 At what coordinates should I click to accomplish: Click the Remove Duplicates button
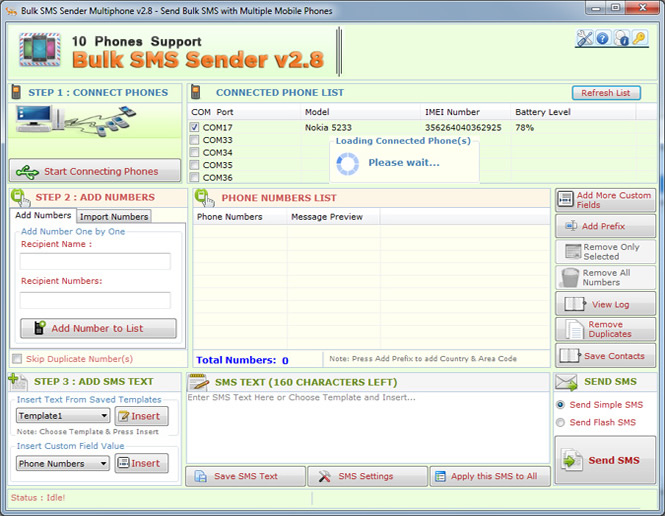[x=605, y=329]
